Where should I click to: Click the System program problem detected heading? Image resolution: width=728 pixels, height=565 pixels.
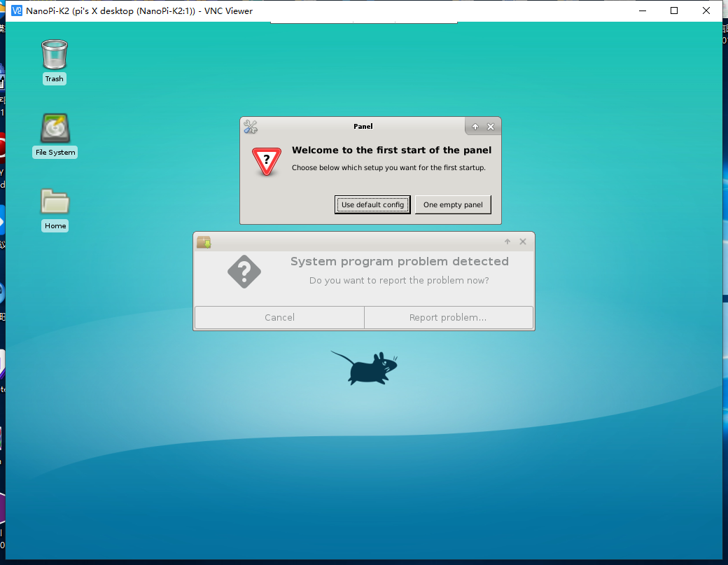click(x=400, y=261)
